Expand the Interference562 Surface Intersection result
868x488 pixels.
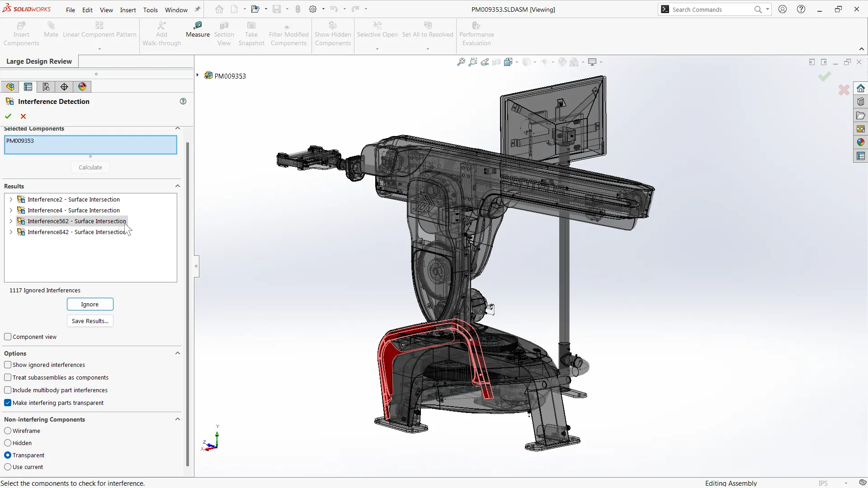tap(12, 221)
